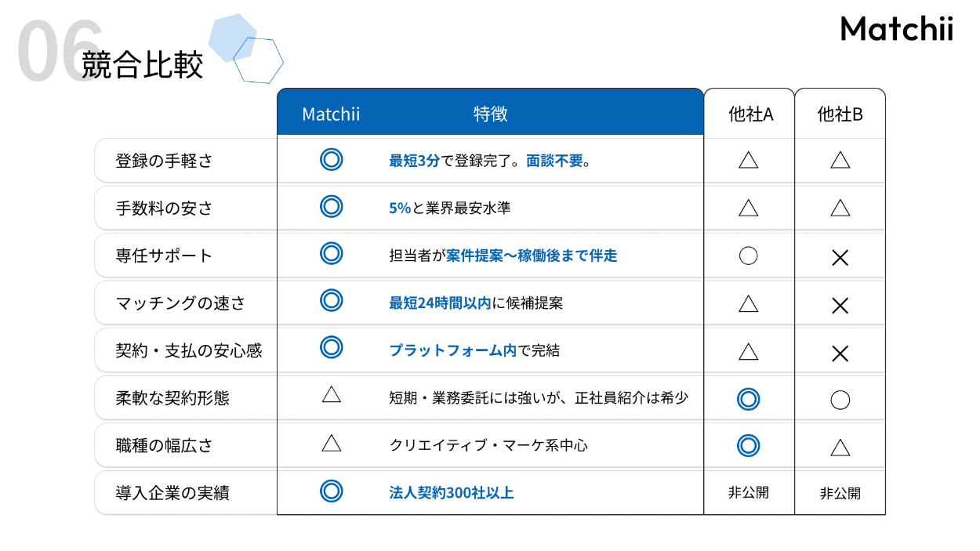
Task: Click the 最短24時間以内 highlighted text
Action: [441, 303]
